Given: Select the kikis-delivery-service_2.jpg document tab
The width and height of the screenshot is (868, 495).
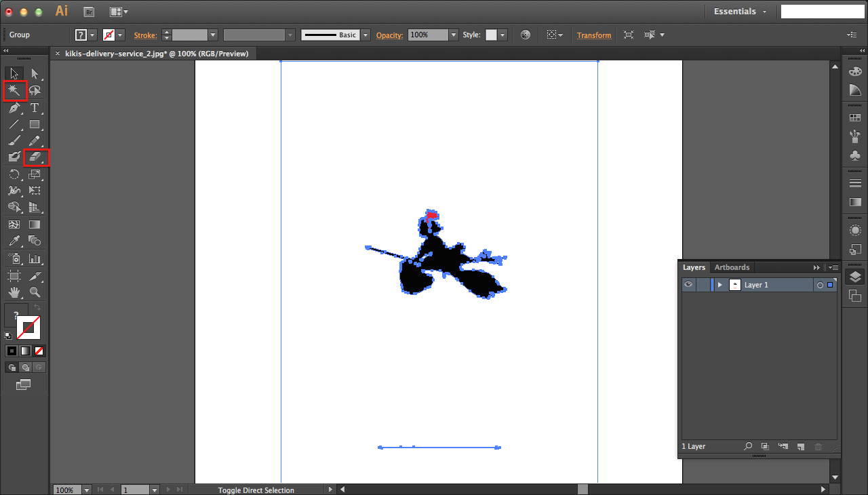Looking at the screenshot, I should 157,54.
